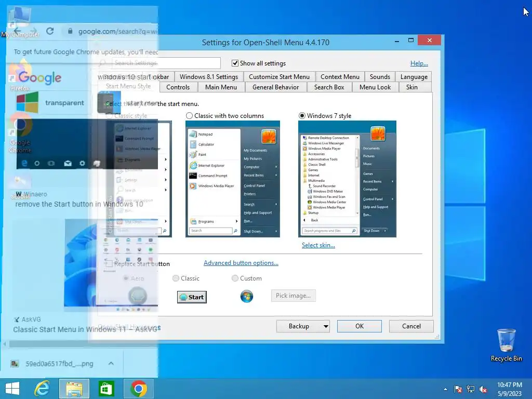Click the Classic Start button preview image

coord(192,297)
